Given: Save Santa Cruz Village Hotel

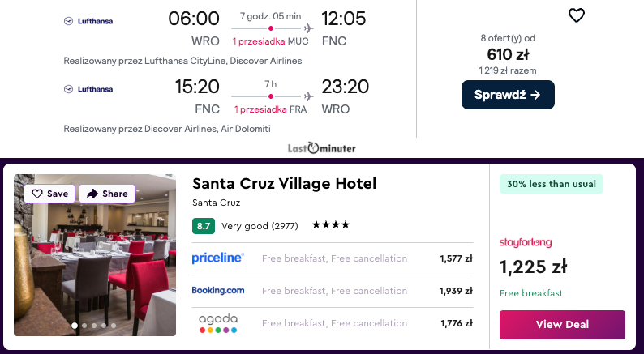Looking at the screenshot, I should point(49,194).
